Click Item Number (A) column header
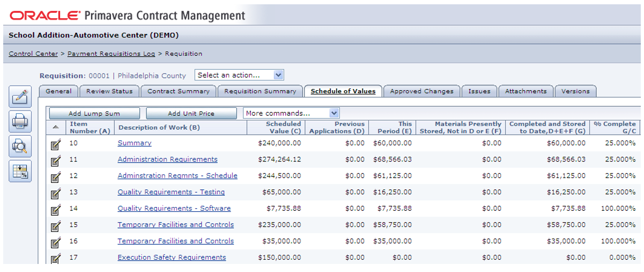This screenshot has height=272, width=644. (90, 127)
